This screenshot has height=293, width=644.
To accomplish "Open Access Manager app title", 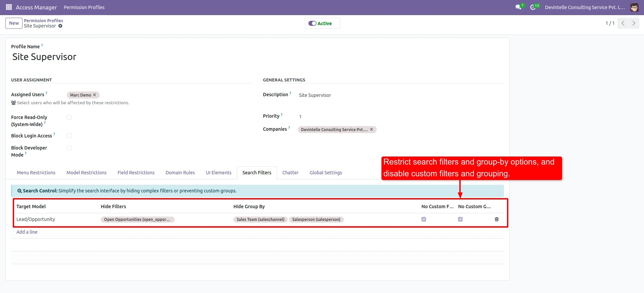I will click(x=36, y=7).
